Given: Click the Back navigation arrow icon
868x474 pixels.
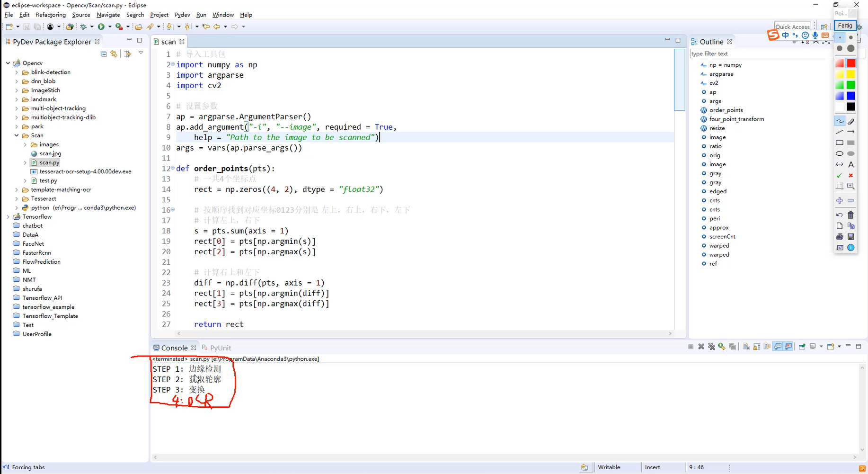Looking at the screenshot, I should click(x=217, y=27).
